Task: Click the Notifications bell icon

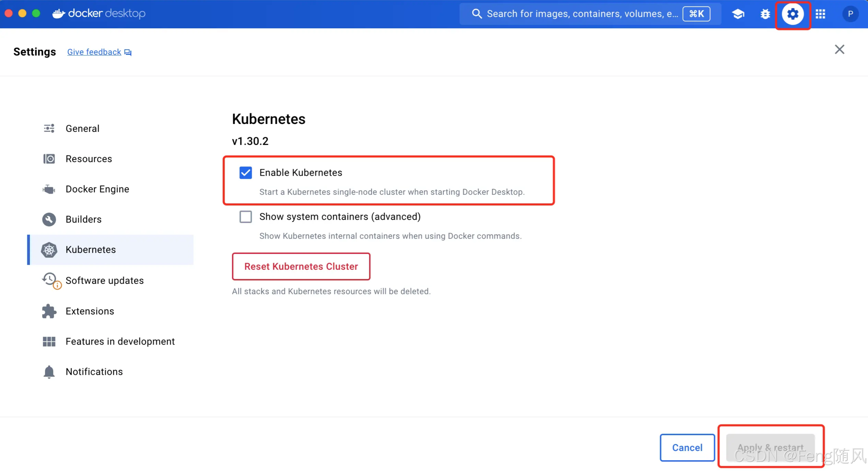Action: click(x=49, y=371)
